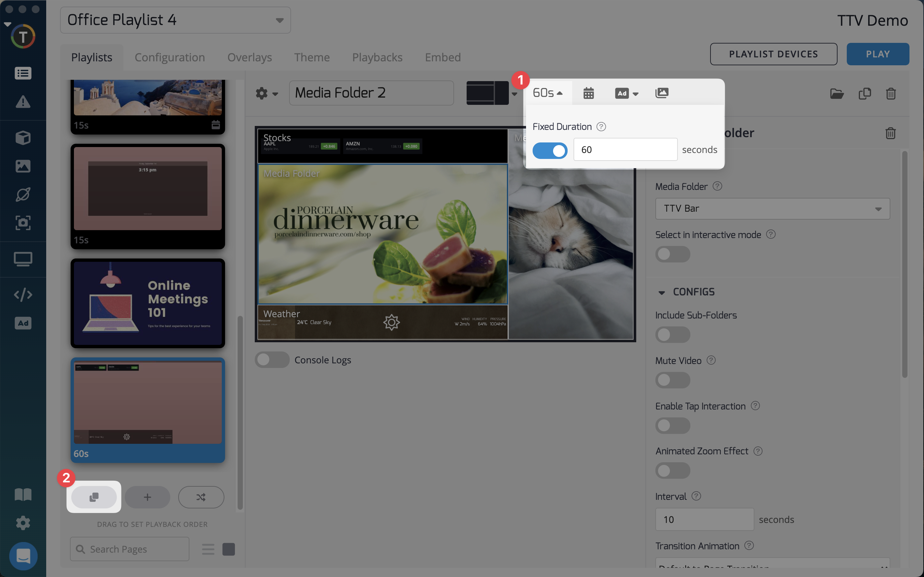Open the Ad section in the sidebar

23,323
